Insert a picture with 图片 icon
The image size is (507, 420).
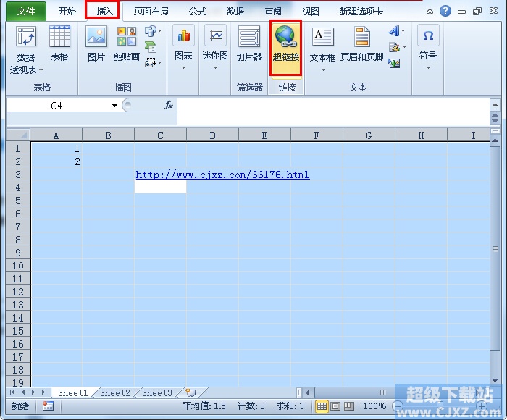click(96, 43)
